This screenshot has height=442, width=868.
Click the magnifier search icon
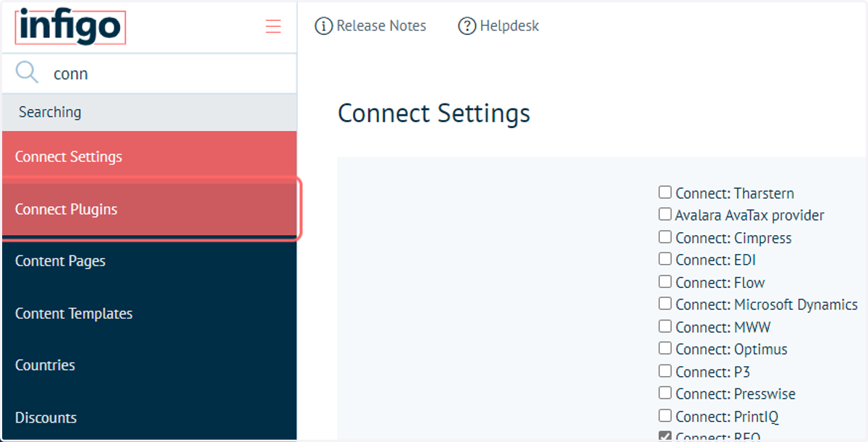click(27, 73)
